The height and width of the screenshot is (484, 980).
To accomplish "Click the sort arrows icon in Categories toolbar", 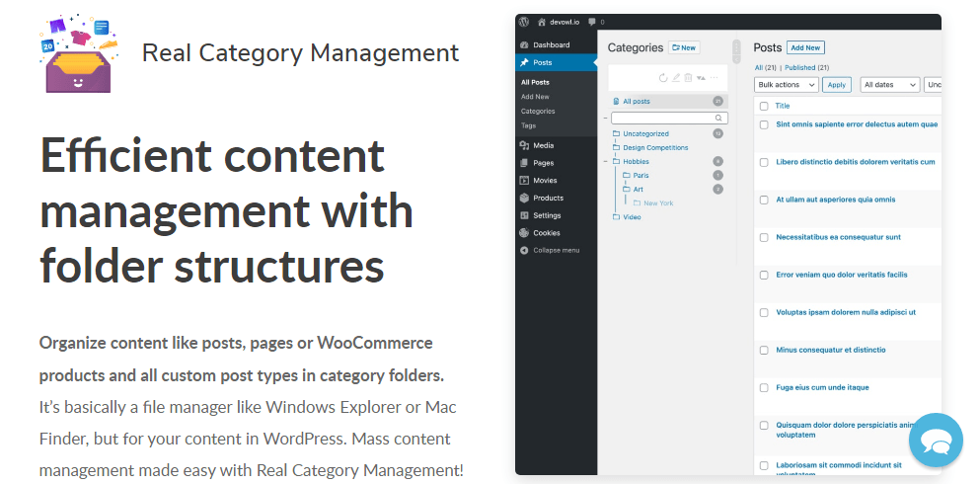I will tap(701, 78).
